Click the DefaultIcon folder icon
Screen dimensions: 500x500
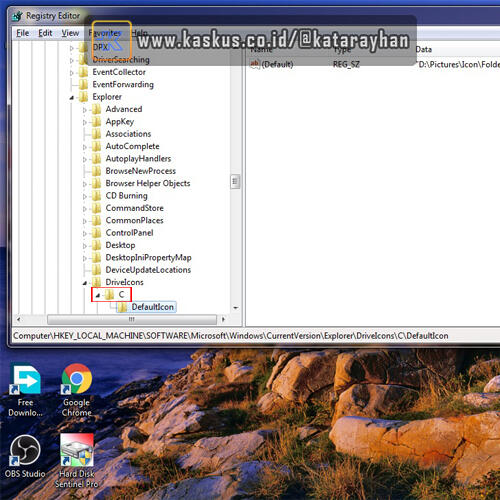(122, 307)
